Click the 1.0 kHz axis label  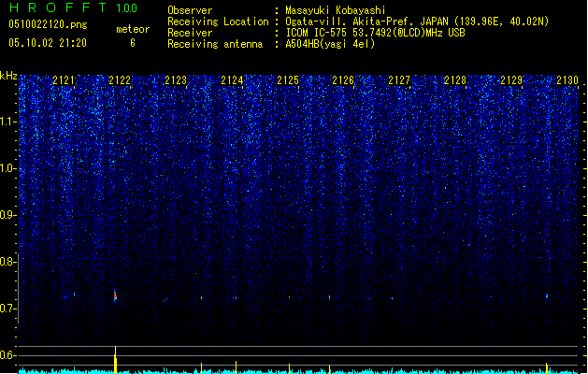pos(8,168)
